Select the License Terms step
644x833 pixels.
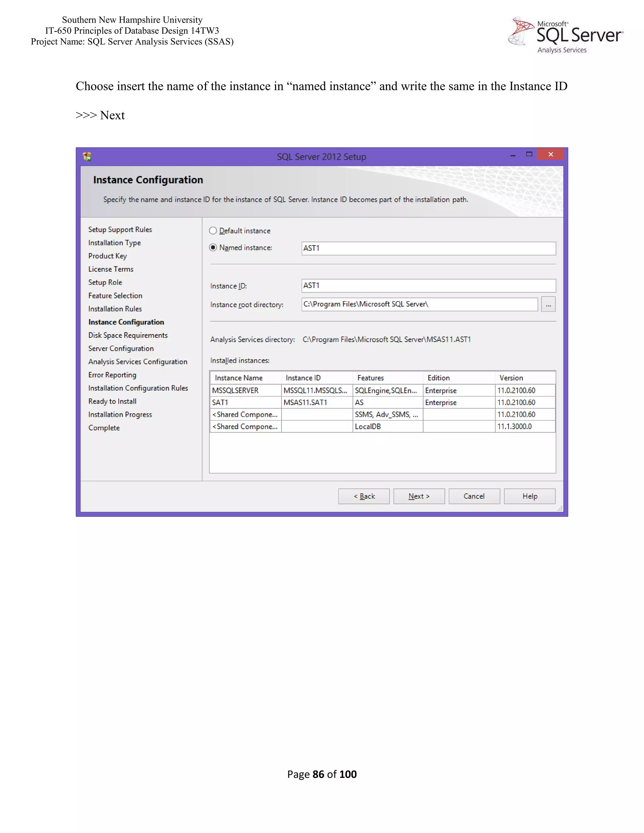click(x=111, y=269)
